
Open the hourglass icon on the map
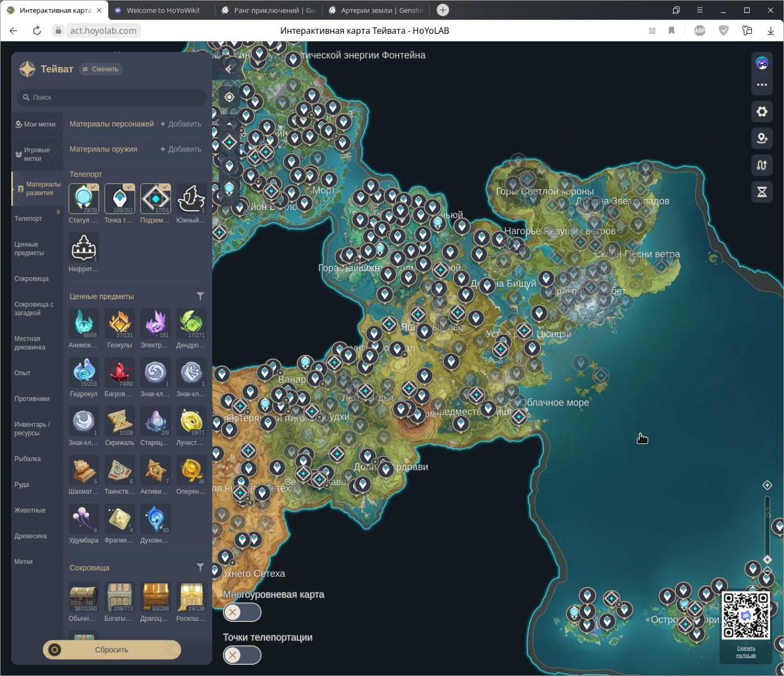coord(762,192)
